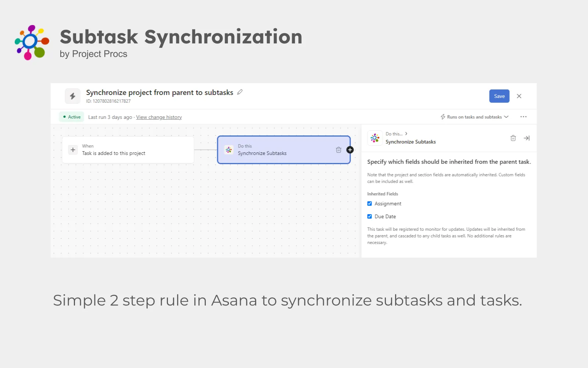Delete Synchronize Subtasks action via card trash icon
Image resolution: width=588 pixels, height=368 pixels.
click(x=338, y=150)
